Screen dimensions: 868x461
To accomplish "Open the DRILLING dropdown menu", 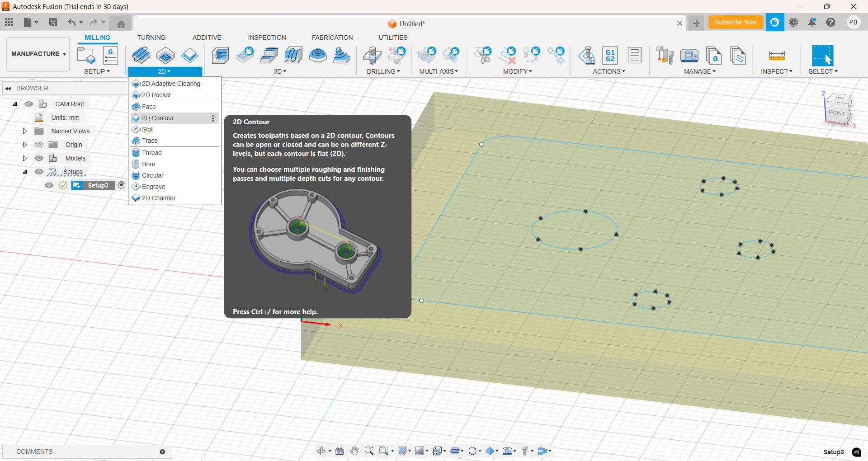I will pyautogui.click(x=383, y=71).
